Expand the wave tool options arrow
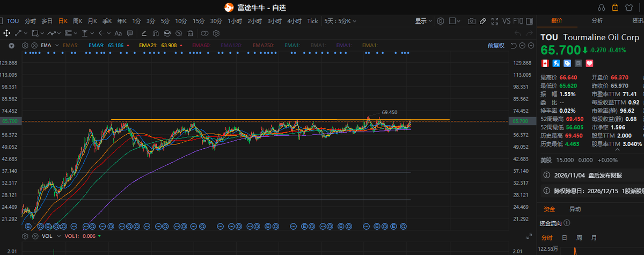This screenshot has width=644, height=255. point(58,32)
